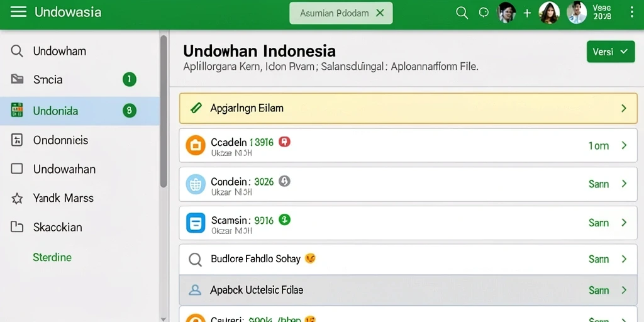Screen dimensions: 644x322
Task: Select the woman's profile avatar in header
Action: point(548,13)
